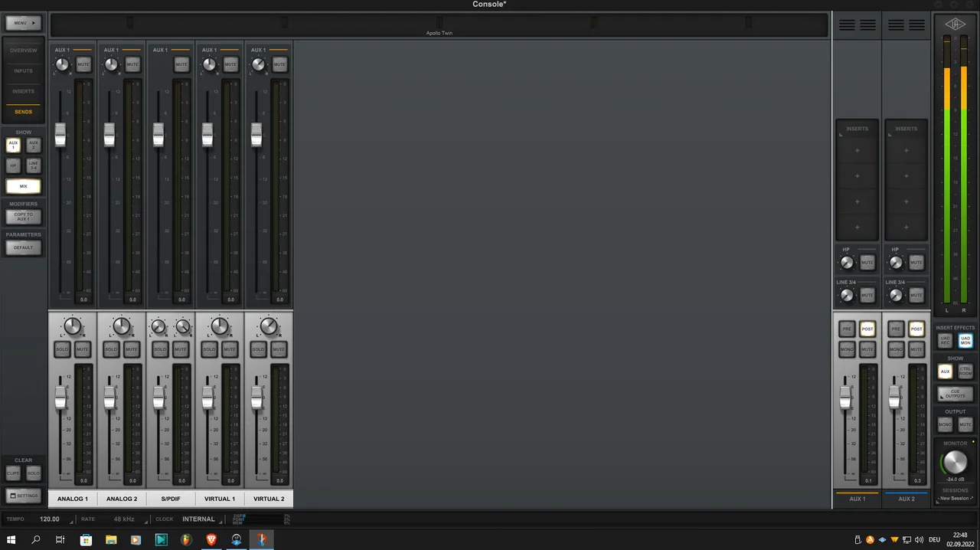Open the Clock source dropdown showing INTERNAL
The width and height of the screenshot is (980, 550).
(x=198, y=519)
